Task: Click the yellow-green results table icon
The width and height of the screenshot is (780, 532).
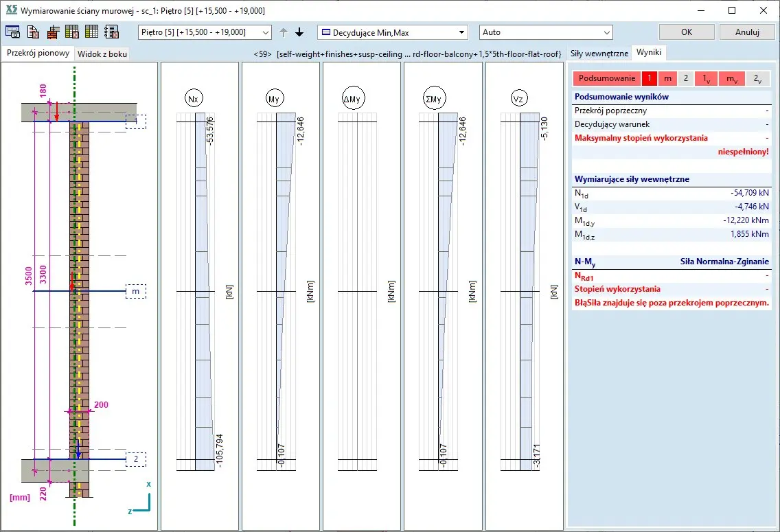Action: coord(91,32)
